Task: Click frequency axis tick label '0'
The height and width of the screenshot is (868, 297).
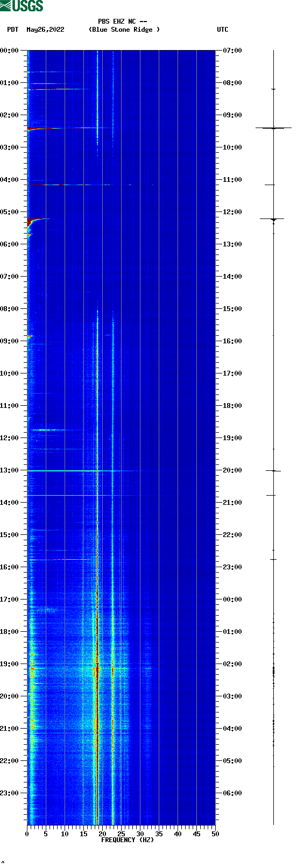Action: click(27, 834)
